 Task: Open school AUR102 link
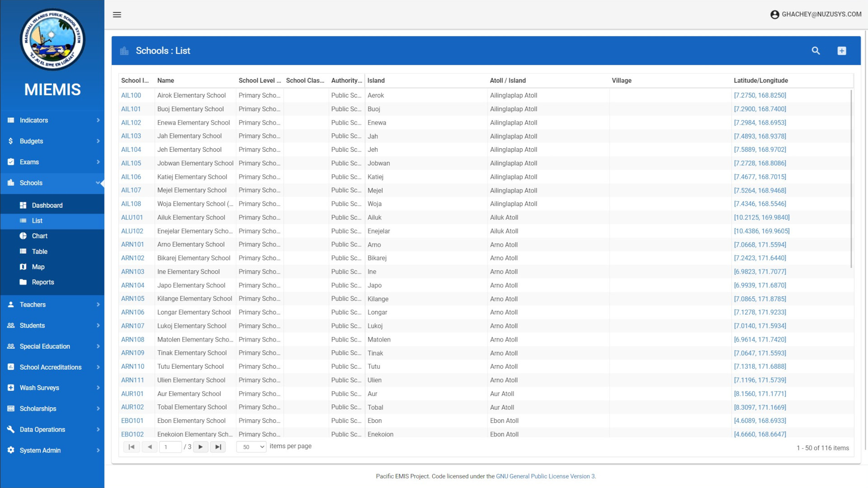point(132,407)
